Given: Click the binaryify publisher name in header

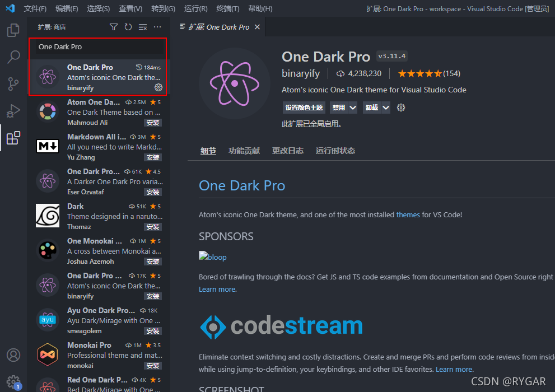Looking at the screenshot, I should [301, 73].
